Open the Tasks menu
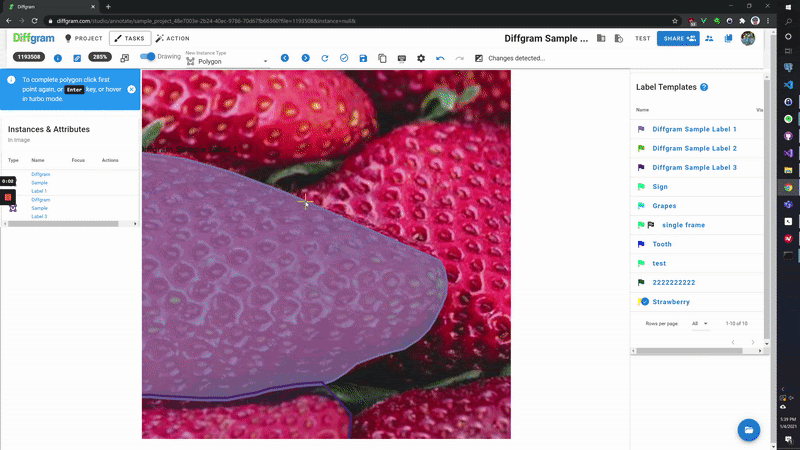 coord(130,38)
